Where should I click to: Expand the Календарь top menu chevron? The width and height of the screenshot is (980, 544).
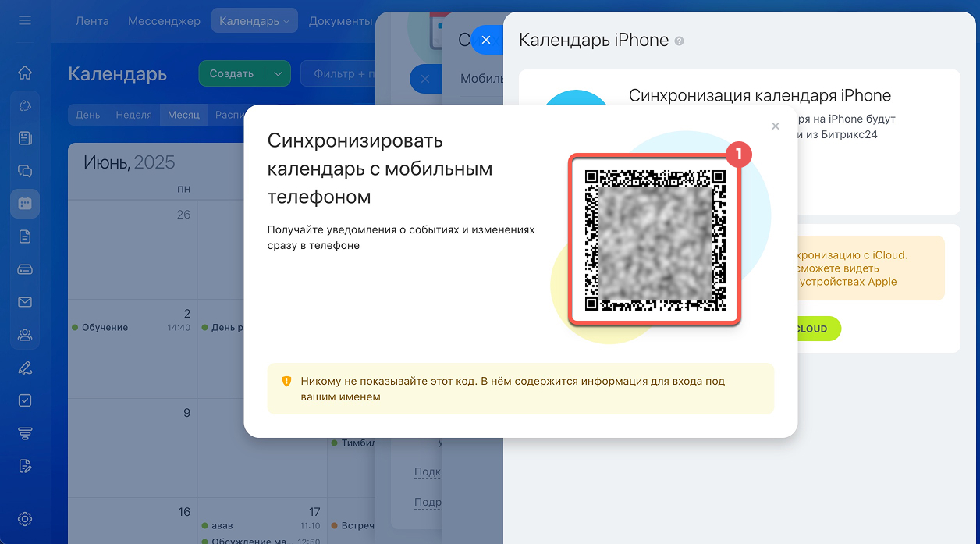coord(286,22)
